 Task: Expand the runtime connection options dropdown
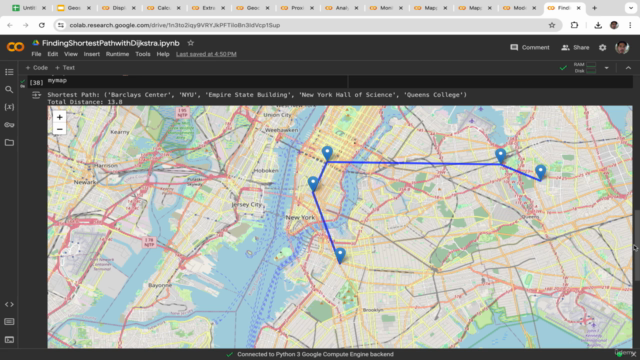(x=607, y=68)
